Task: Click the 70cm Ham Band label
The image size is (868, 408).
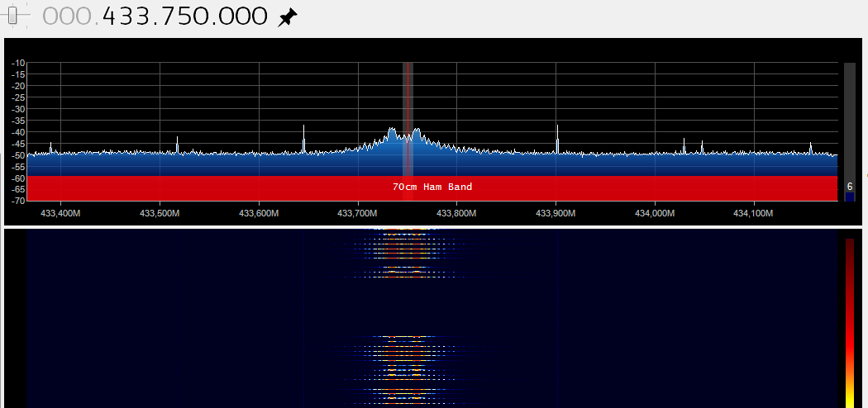Action: [432, 187]
